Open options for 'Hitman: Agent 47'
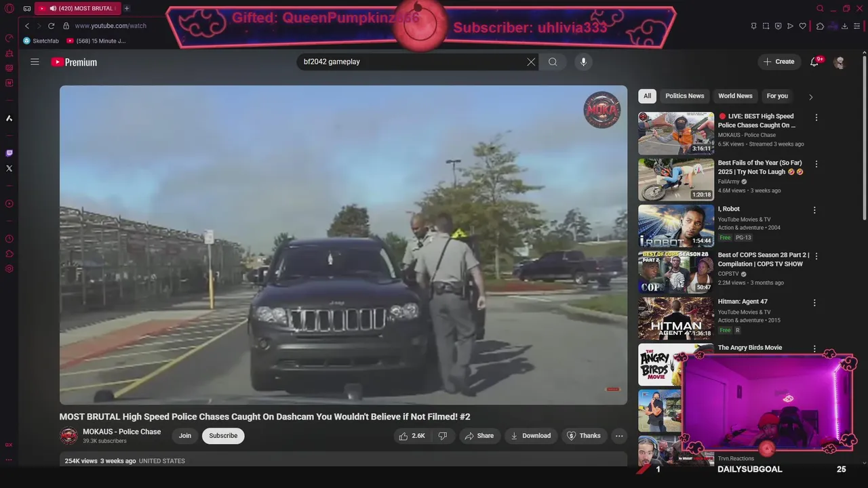 coord(814,303)
